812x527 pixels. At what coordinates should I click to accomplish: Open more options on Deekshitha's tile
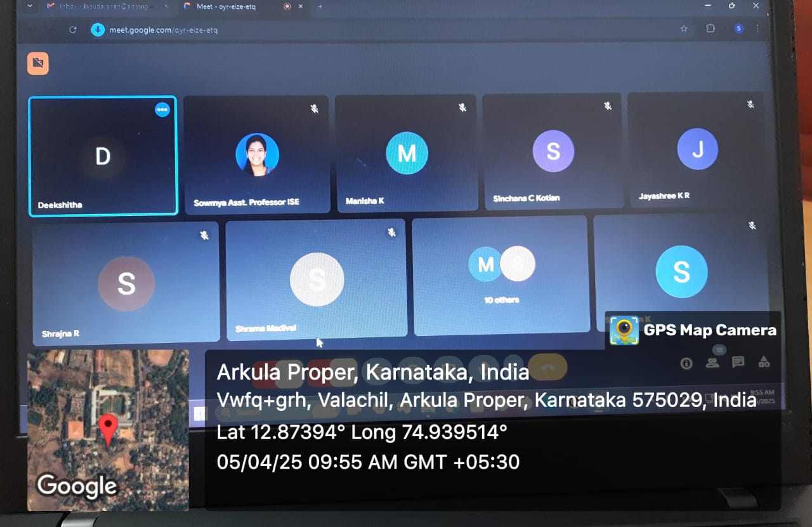[x=162, y=110]
